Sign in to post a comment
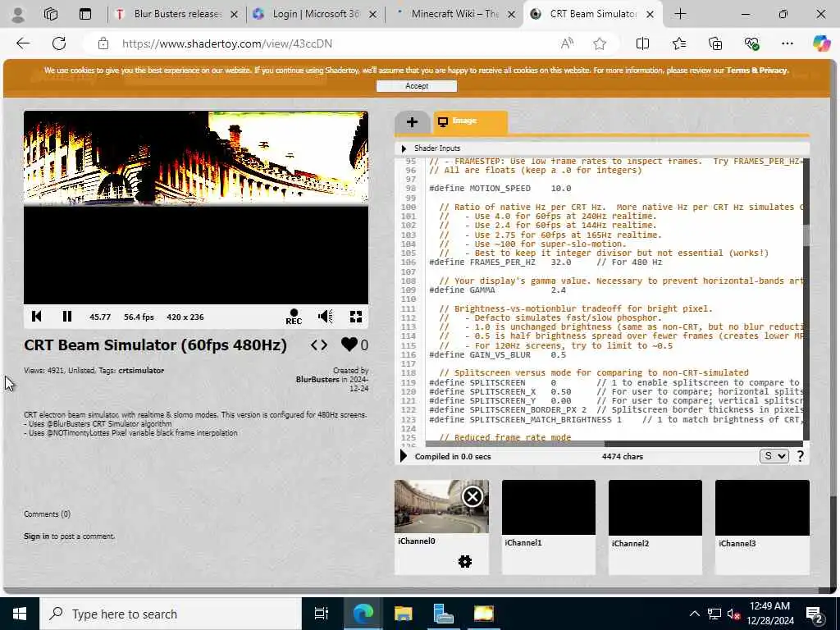Viewport: 840px width, 630px height. point(36,536)
